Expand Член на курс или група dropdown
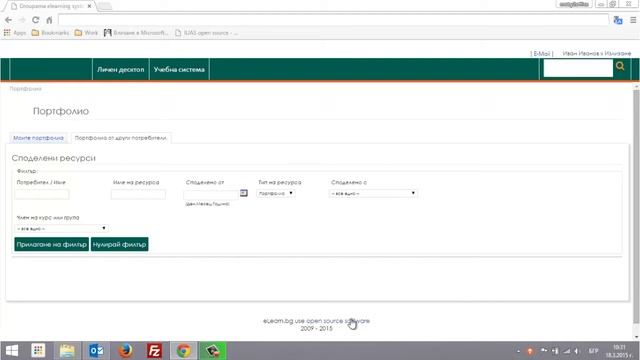The width and height of the screenshot is (640, 360). click(x=61, y=228)
